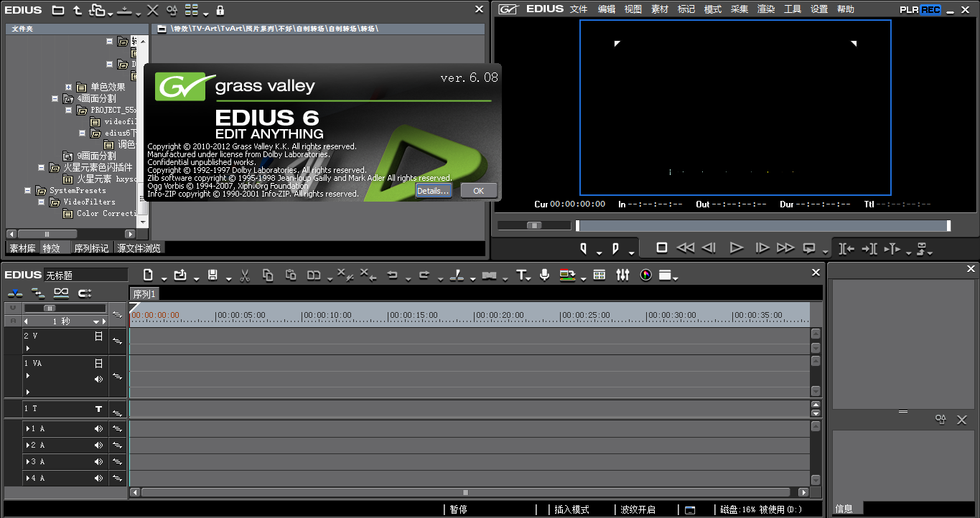Toggle REC recorder mode

(930, 9)
